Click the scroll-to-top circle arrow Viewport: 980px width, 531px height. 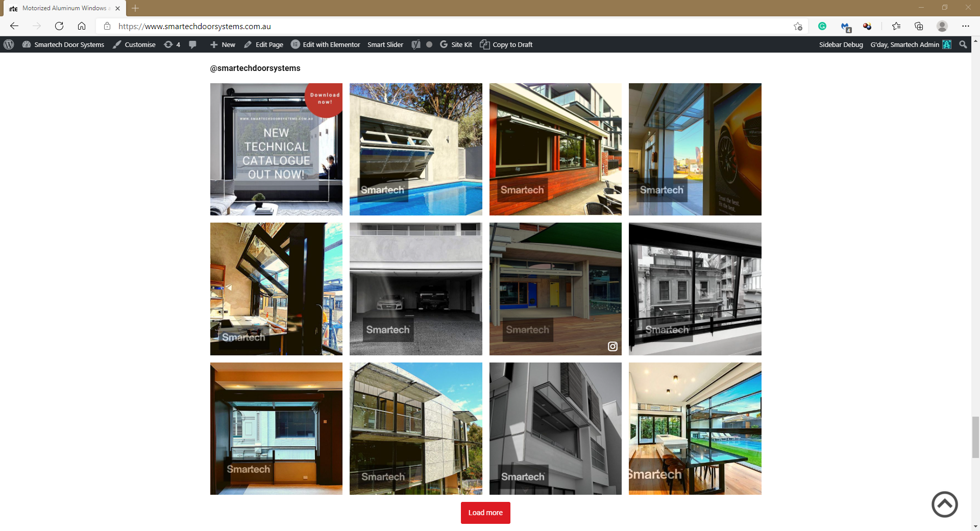pos(945,504)
